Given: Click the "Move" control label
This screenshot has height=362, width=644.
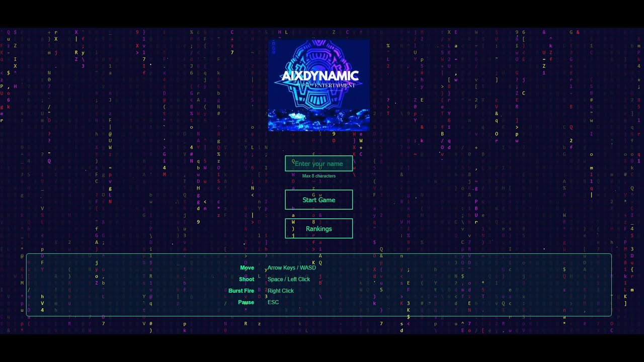Looking at the screenshot, I should [247, 268].
